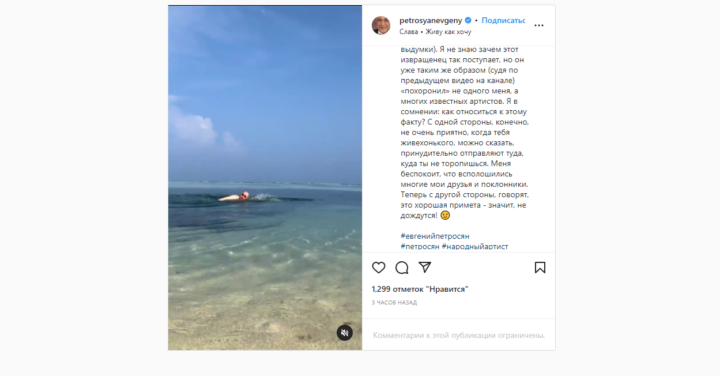
Task: Open the #народныйартист hashtag
Action: click(x=475, y=247)
